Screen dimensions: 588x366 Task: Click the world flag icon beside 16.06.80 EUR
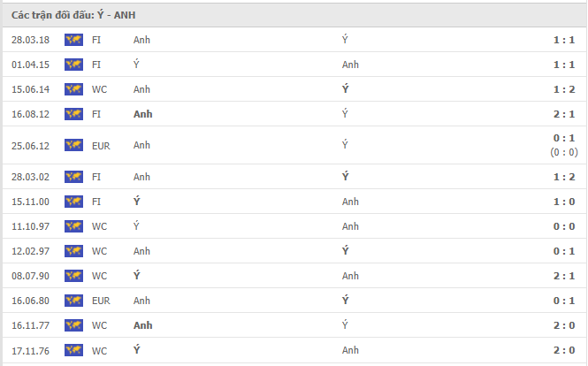click(73, 301)
